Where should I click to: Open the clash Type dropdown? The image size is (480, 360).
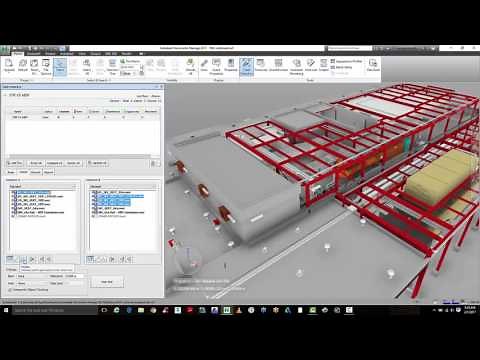[x=31, y=276]
